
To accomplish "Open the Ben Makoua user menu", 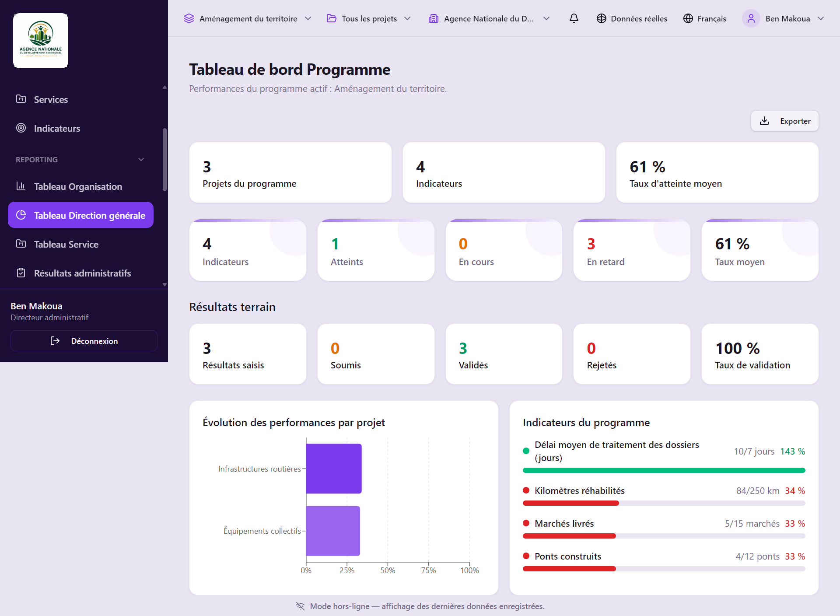I will (x=783, y=18).
